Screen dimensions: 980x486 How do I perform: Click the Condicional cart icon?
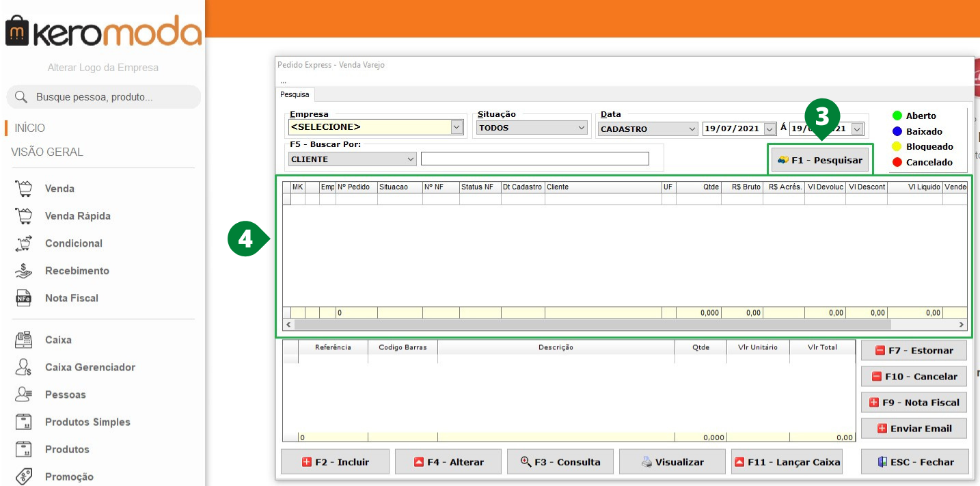(24, 243)
